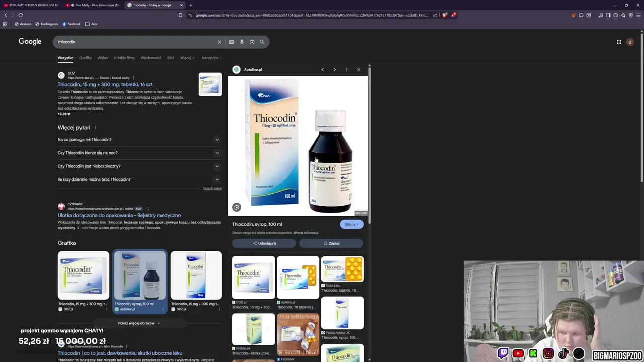Screen dimensions: 644x362
Task: Click the browser back arrow
Action: coord(6,15)
